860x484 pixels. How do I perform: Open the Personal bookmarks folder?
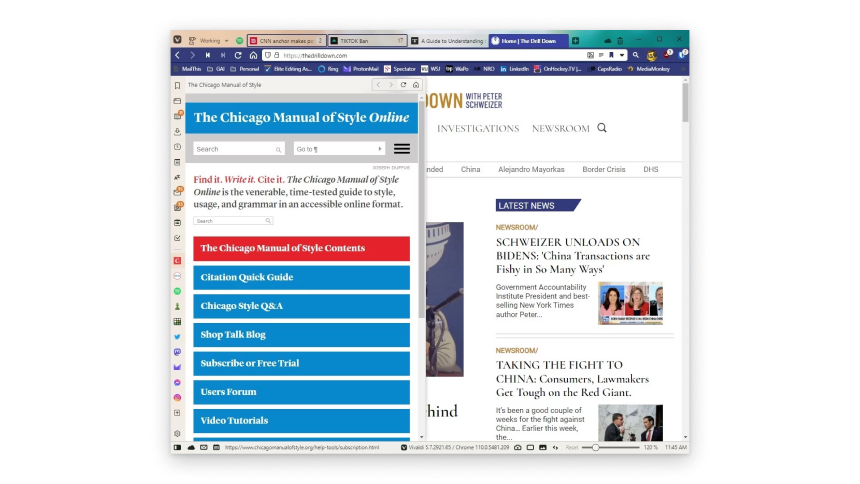245,69
